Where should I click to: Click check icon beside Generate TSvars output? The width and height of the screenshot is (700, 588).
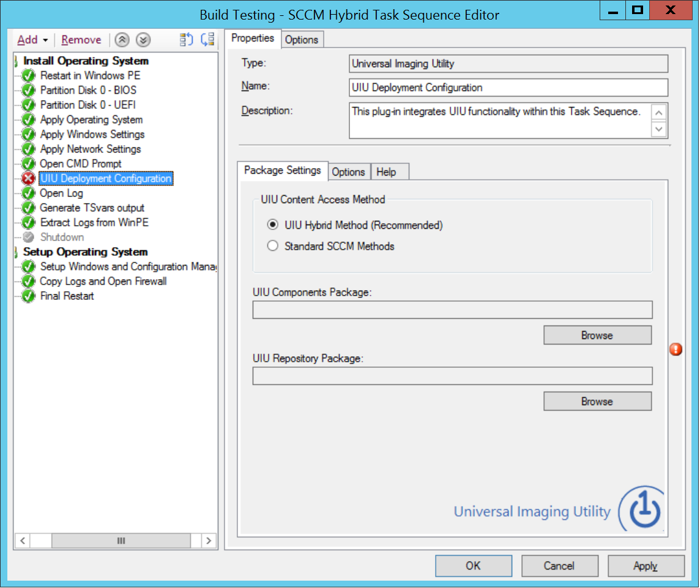[x=29, y=208]
